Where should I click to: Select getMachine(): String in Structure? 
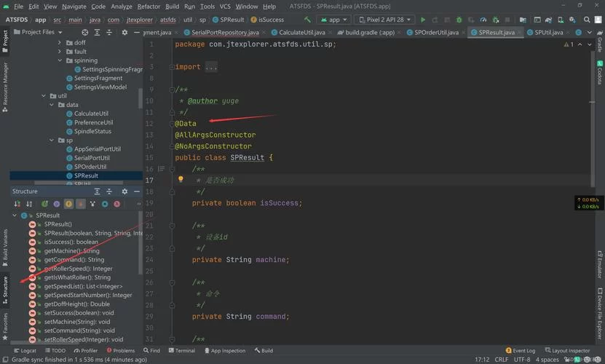point(71,251)
